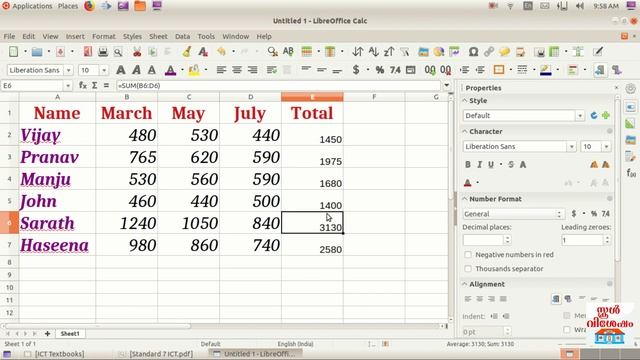Open the sidebar Functions deck
640x360 pixels.
(x=631, y=173)
